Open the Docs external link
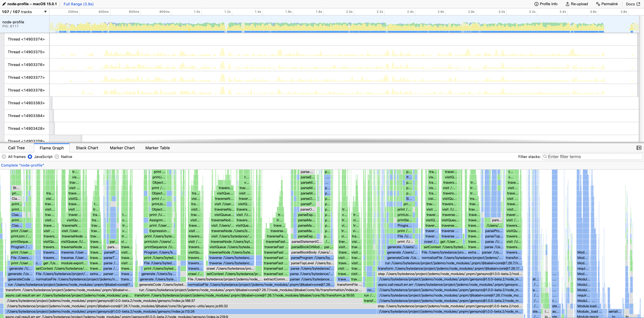Viewport: 644px width, 318px height. 633,4
